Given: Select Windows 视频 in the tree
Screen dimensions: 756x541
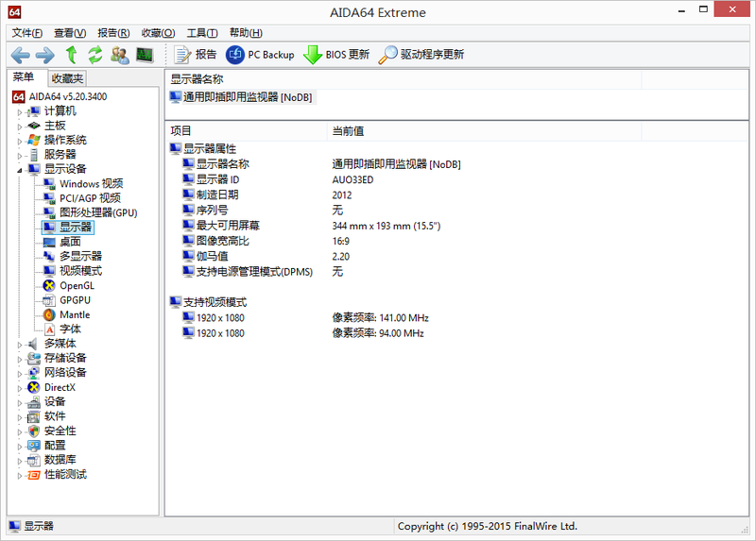Looking at the screenshot, I should pos(91,183).
